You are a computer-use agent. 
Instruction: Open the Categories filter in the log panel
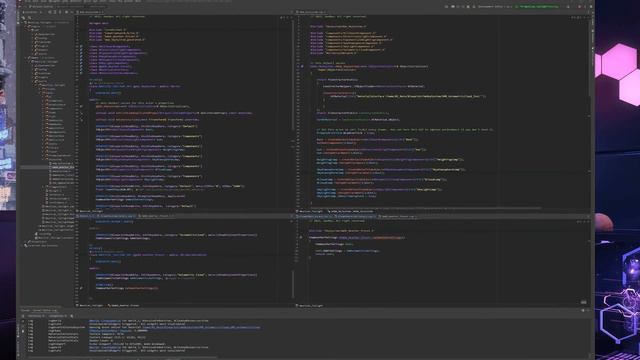(x=58, y=316)
